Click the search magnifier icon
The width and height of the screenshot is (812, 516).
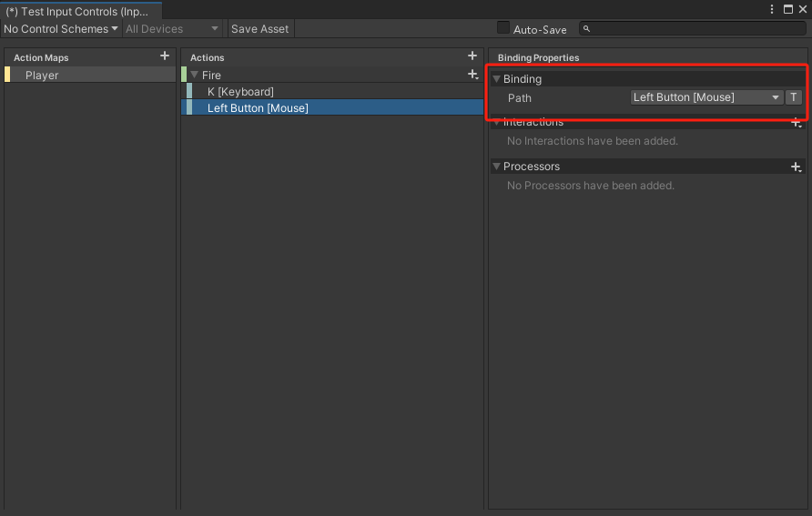[587, 28]
